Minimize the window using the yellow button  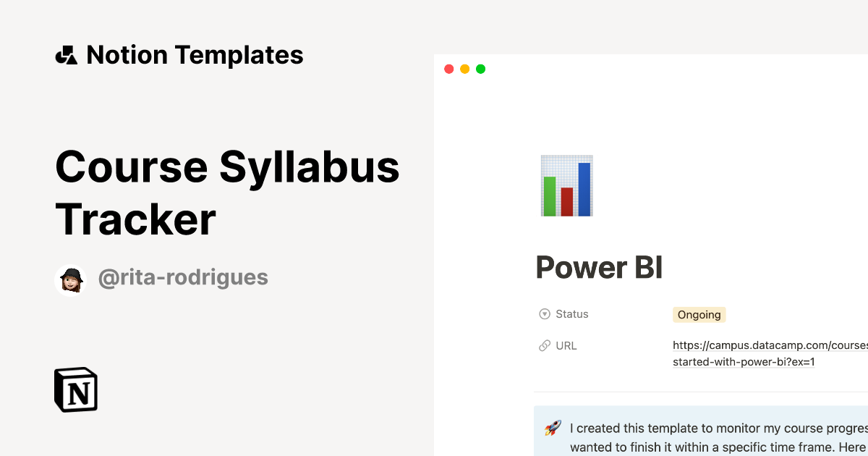coord(464,69)
